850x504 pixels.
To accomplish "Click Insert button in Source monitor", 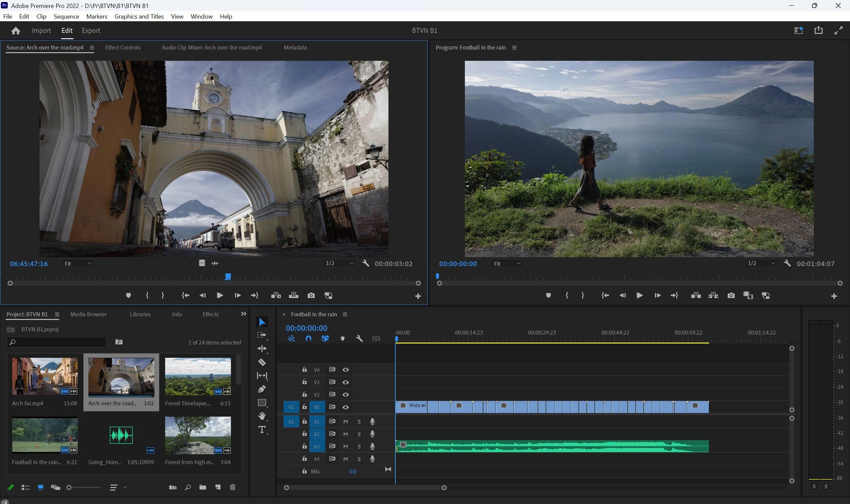I will pyautogui.click(x=276, y=295).
